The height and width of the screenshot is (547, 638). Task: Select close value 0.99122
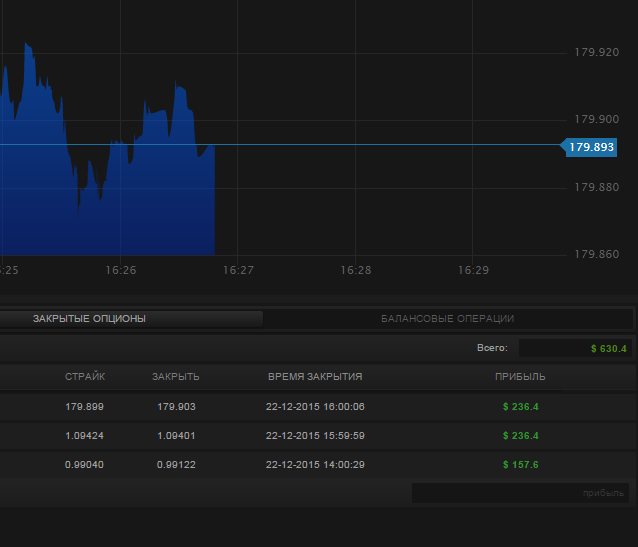(176, 464)
